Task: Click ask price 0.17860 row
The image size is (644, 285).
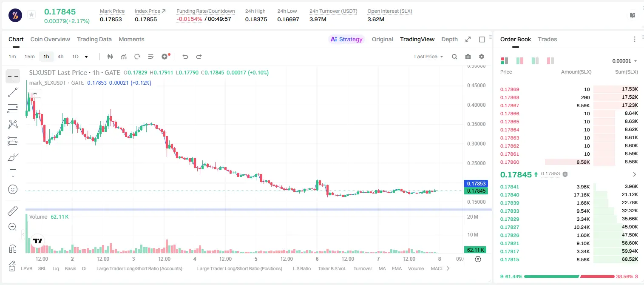Action: pyautogui.click(x=569, y=162)
